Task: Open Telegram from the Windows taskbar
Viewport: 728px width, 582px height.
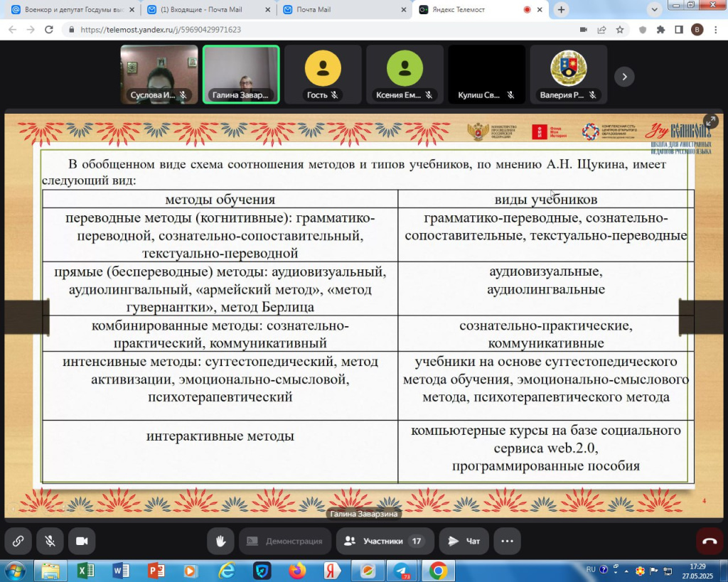Action: pyautogui.click(x=402, y=571)
